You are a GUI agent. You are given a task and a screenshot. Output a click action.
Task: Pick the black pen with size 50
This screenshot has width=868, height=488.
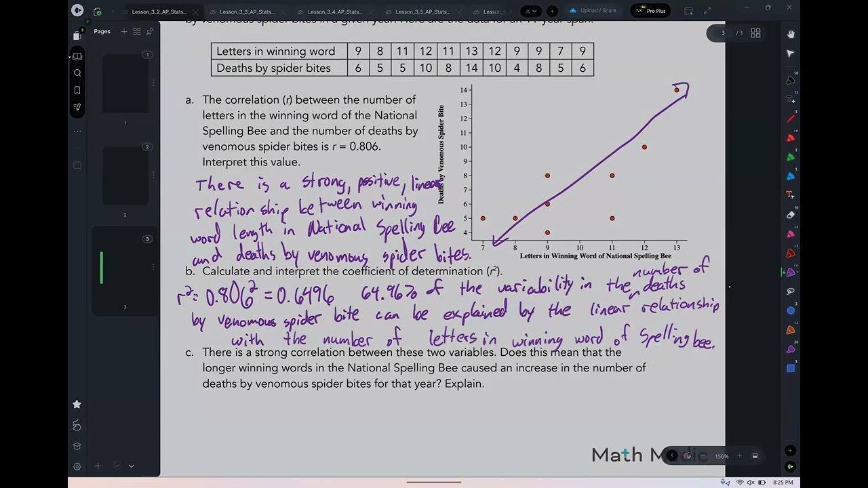[x=791, y=80]
